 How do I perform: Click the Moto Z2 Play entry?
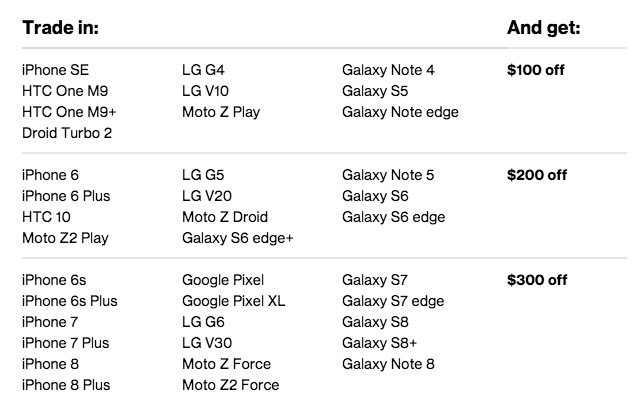65,238
